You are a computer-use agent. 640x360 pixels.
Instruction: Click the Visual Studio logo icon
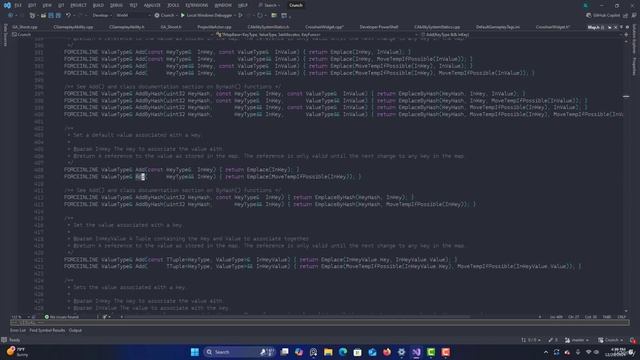(7, 5)
